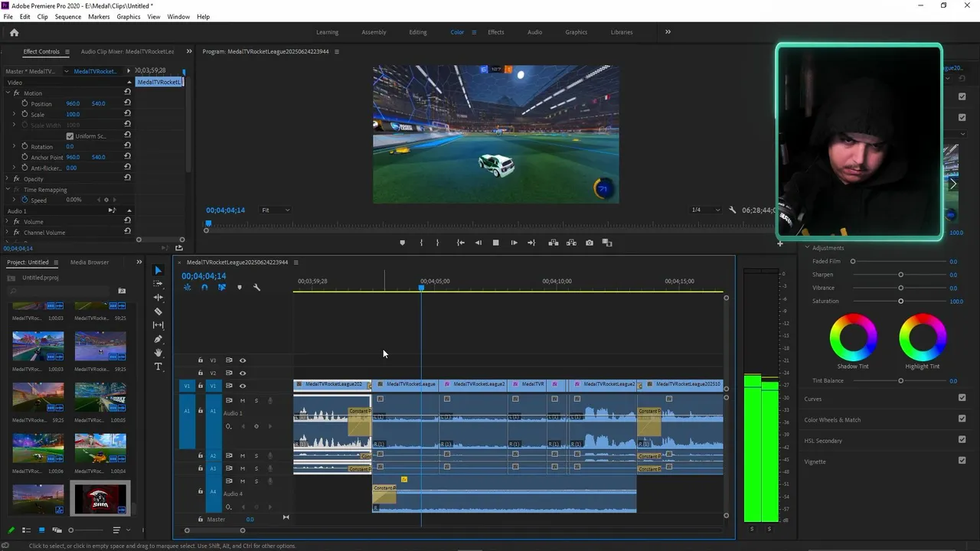Expand the Rotation property
980x551 pixels.
click(14, 146)
